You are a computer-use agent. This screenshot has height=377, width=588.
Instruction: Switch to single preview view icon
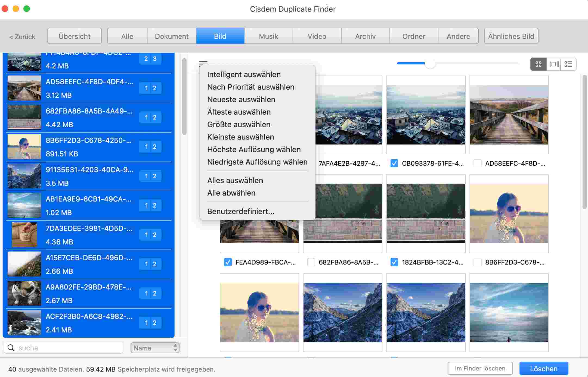coord(554,64)
